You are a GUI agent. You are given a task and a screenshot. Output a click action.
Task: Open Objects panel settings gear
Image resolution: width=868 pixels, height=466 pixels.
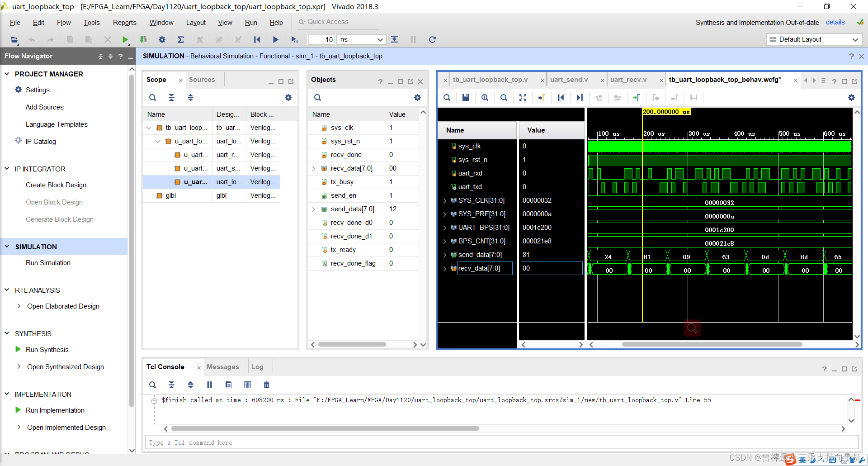pyautogui.click(x=417, y=98)
